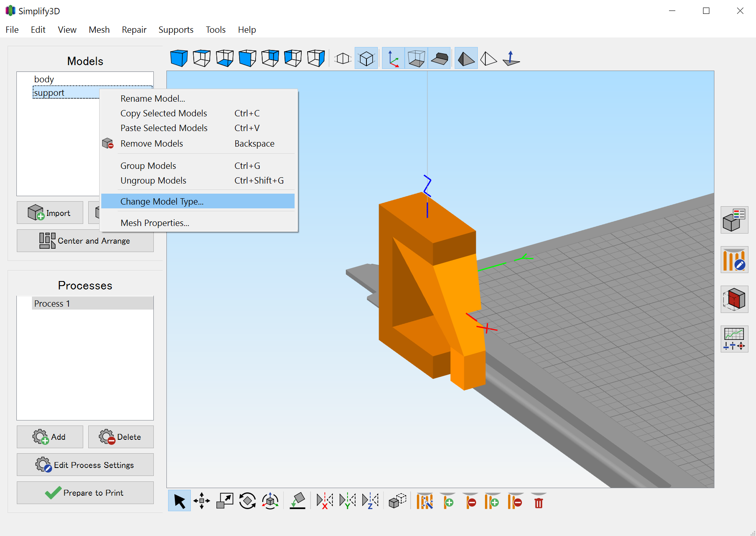Click Edit Process Settings button
This screenshot has width=756, height=536.
pos(85,465)
